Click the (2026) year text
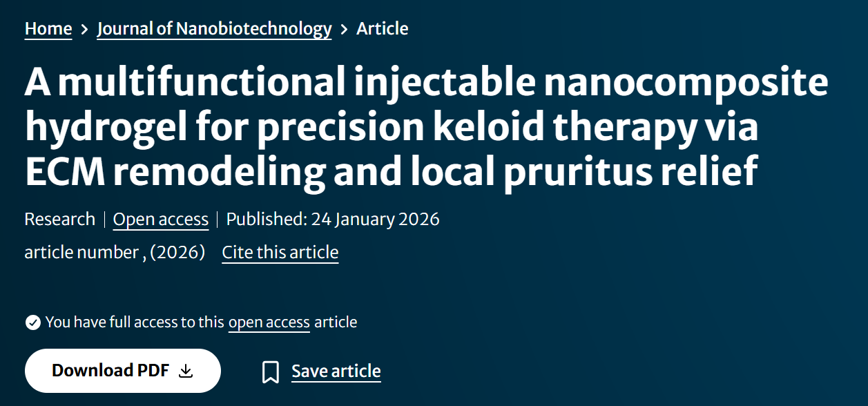This screenshot has height=406, width=868. click(x=177, y=253)
